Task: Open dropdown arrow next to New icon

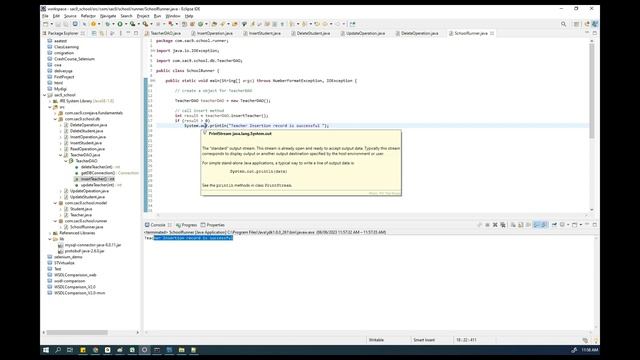Action: [x=52, y=24]
